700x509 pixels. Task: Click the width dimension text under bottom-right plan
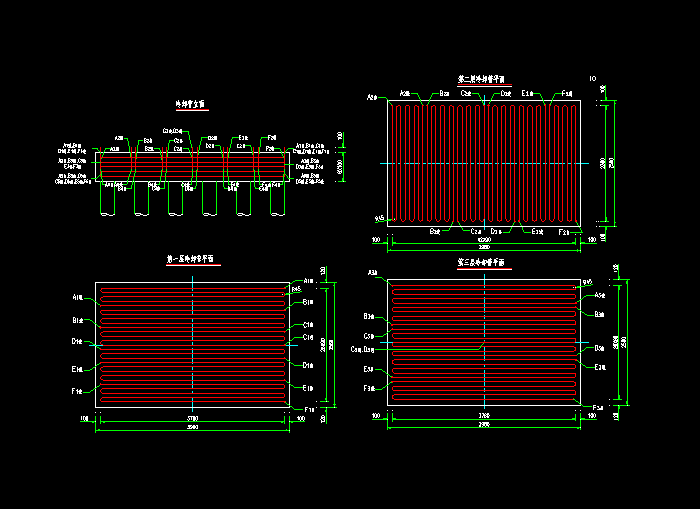pyautogui.click(x=484, y=414)
